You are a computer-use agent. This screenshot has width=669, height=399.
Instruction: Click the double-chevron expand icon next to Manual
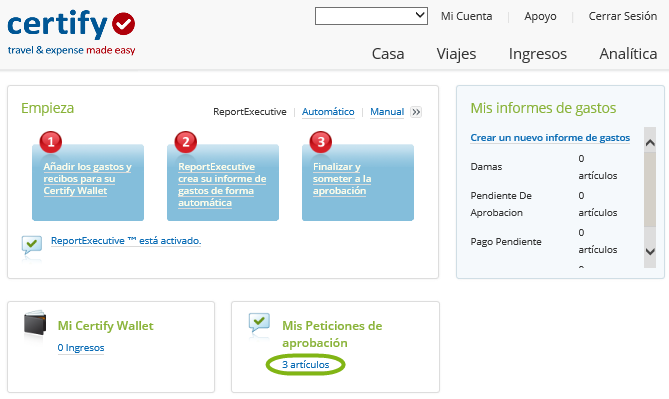coord(416,112)
